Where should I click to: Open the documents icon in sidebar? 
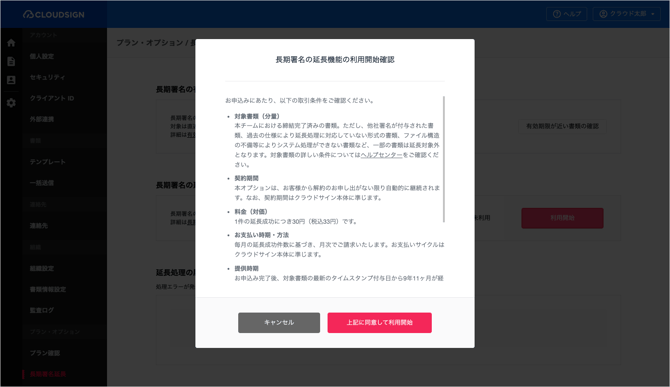pos(11,62)
